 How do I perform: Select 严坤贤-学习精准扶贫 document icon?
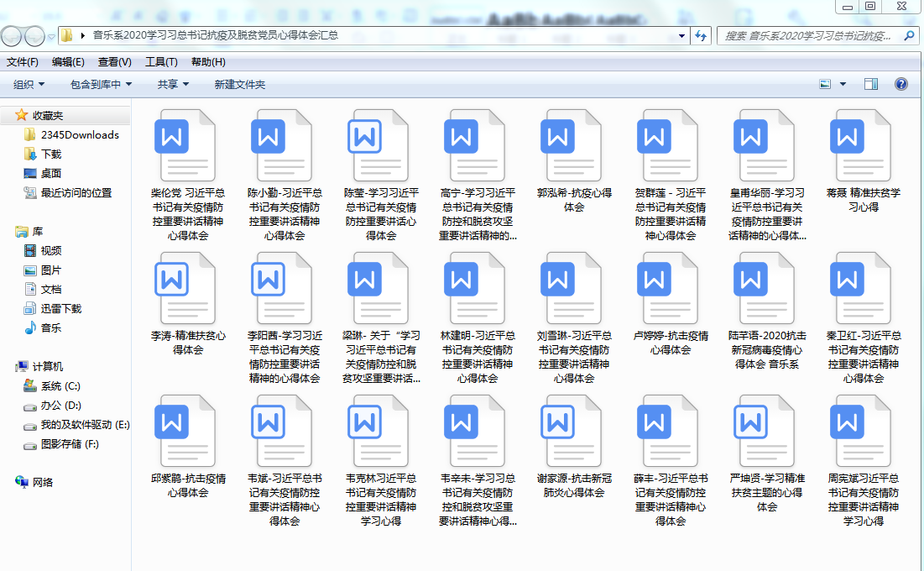point(765,431)
